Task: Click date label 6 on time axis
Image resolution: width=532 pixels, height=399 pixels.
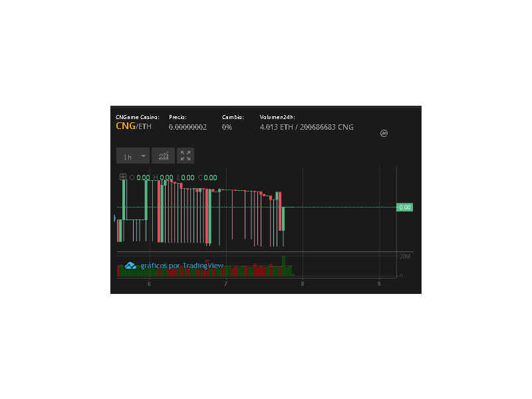Action: [x=149, y=284]
